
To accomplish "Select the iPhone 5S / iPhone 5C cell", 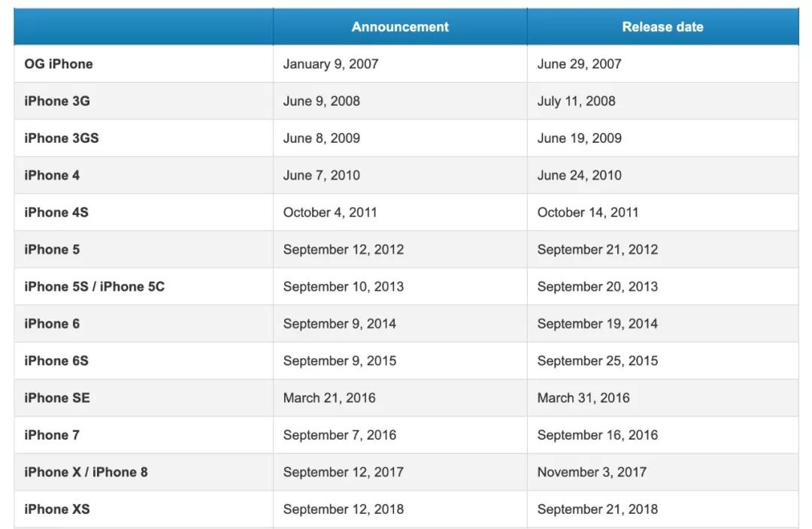I will click(95, 286).
